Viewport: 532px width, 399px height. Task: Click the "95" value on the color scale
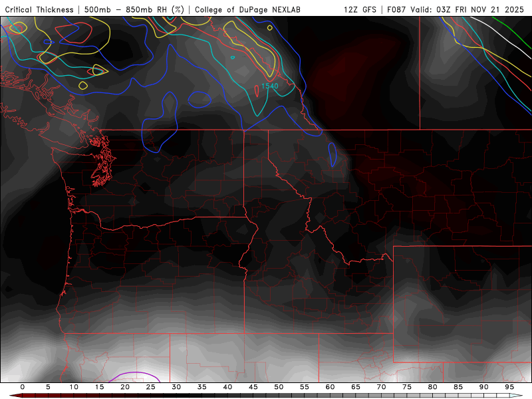[509, 387]
